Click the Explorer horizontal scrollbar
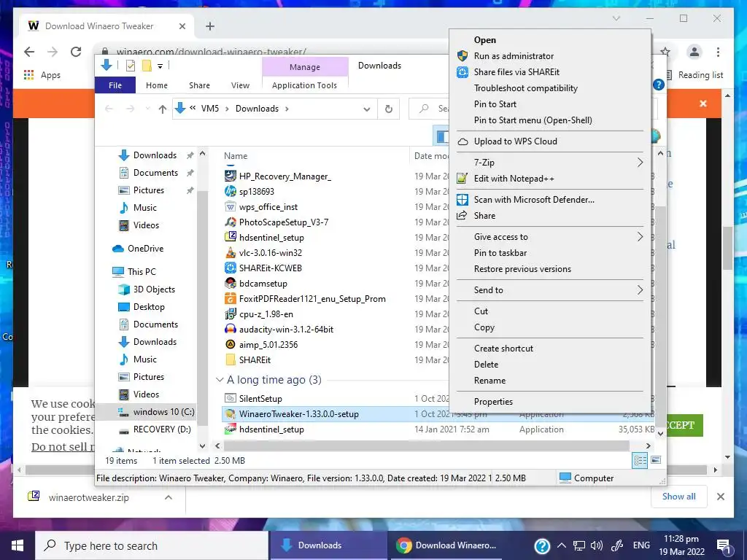Viewport: 747px width, 560px height. 426,446
